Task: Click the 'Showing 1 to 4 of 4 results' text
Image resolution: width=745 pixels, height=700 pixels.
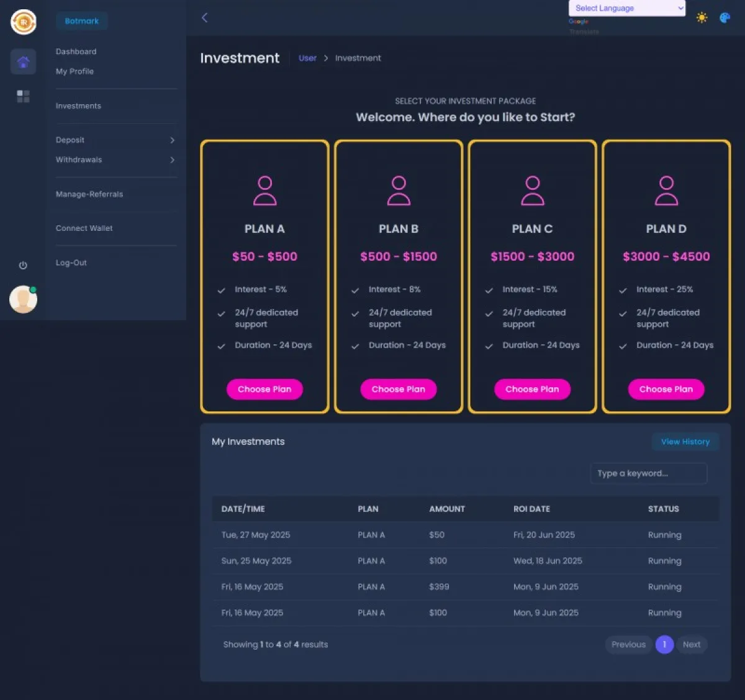Action: (x=276, y=645)
